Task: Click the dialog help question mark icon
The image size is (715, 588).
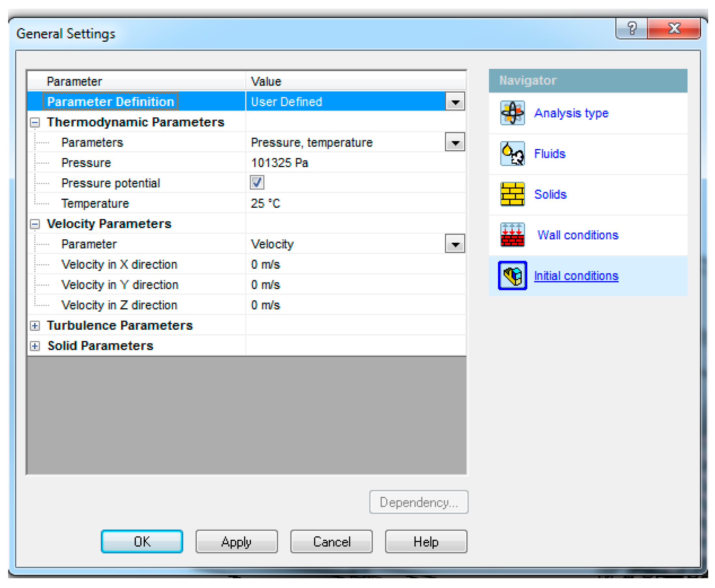Action: (632, 28)
